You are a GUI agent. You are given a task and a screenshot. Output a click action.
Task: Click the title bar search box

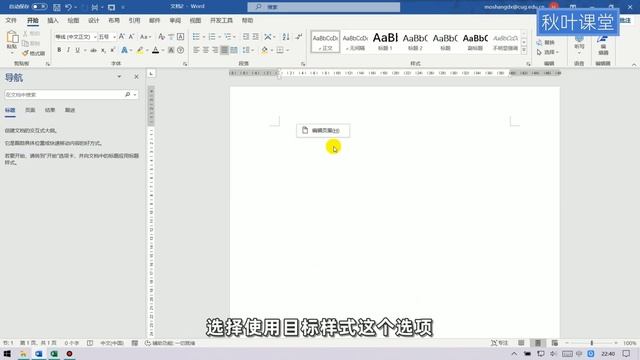point(324,7)
